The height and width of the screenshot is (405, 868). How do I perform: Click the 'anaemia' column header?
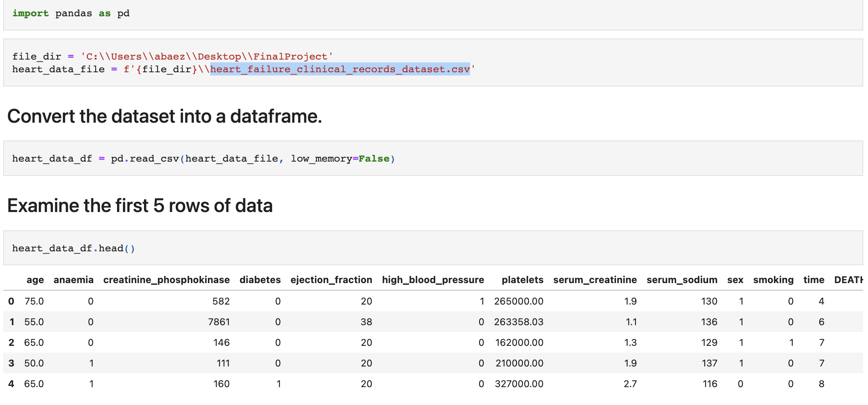pyautogui.click(x=73, y=280)
